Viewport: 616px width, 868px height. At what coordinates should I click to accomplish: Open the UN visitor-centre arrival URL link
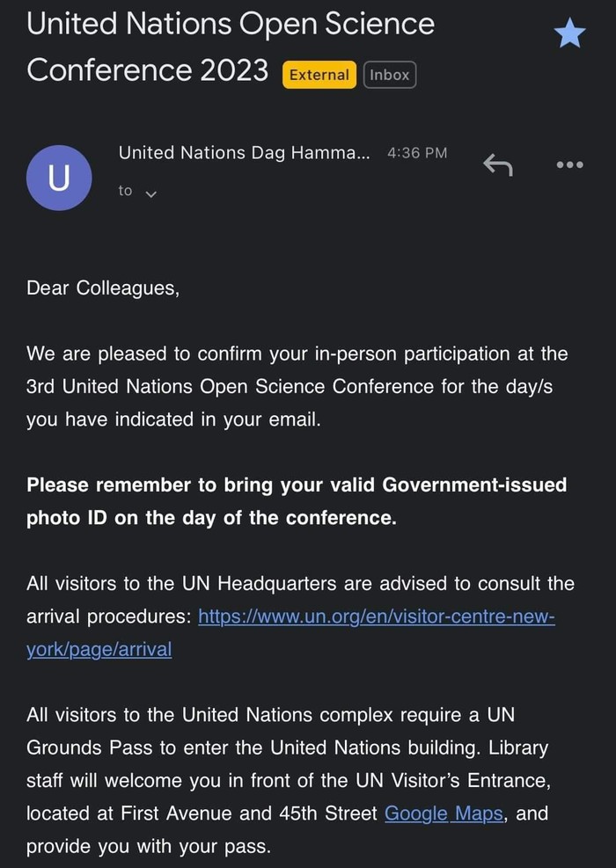tap(377, 616)
